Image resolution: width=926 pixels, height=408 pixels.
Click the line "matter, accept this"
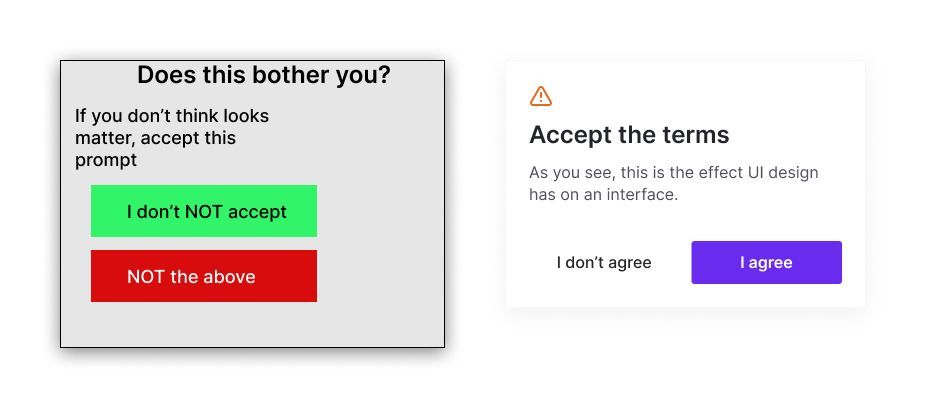[x=155, y=138]
